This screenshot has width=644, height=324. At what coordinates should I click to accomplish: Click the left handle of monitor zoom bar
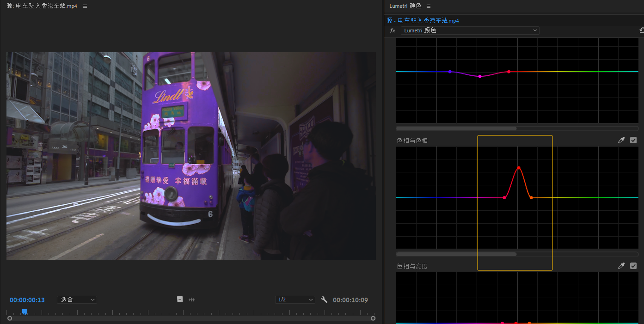pos(10,318)
